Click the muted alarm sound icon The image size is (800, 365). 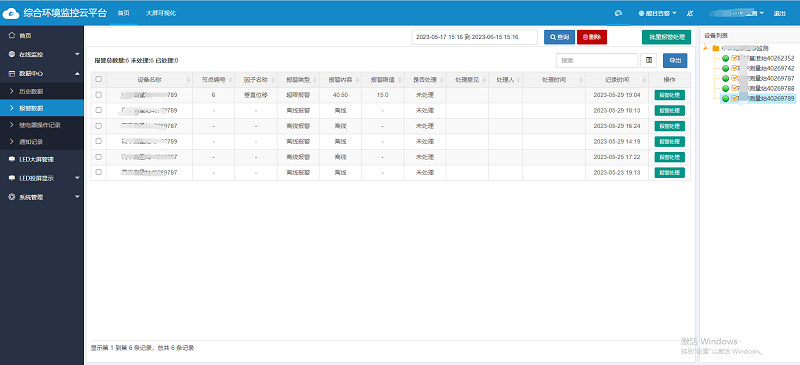(x=690, y=13)
